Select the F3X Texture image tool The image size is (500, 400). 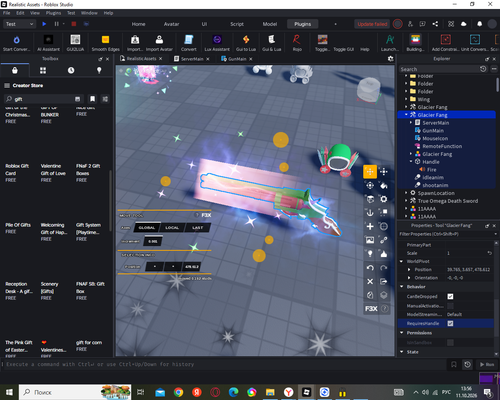(370, 240)
